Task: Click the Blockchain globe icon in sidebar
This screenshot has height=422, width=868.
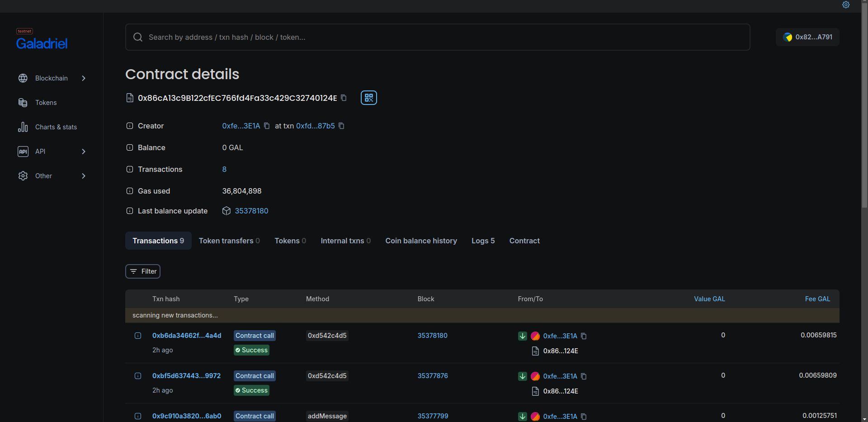Action: (x=23, y=78)
